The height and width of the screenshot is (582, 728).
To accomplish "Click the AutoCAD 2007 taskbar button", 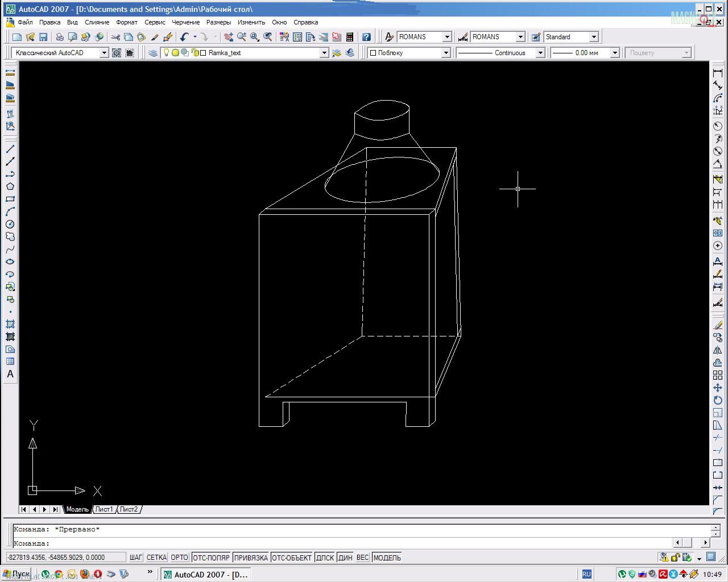I will 206,575.
